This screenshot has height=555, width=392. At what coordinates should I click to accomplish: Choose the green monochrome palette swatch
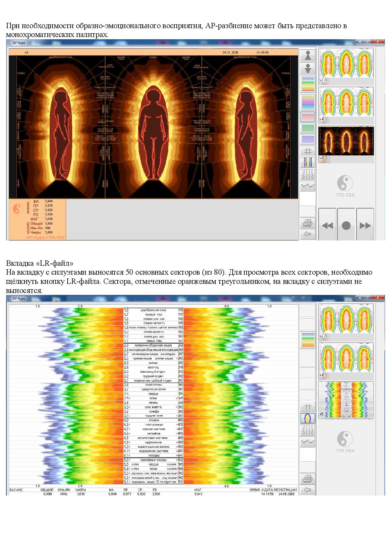[x=308, y=128]
